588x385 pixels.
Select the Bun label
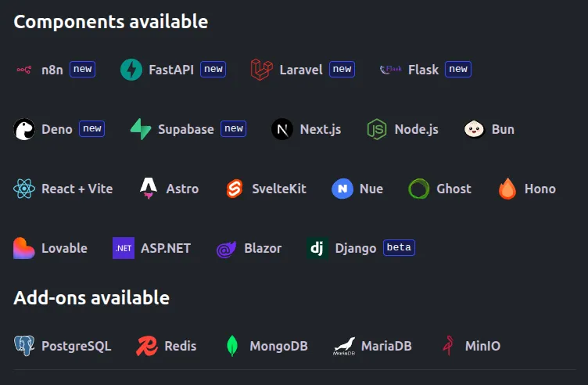[503, 129]
